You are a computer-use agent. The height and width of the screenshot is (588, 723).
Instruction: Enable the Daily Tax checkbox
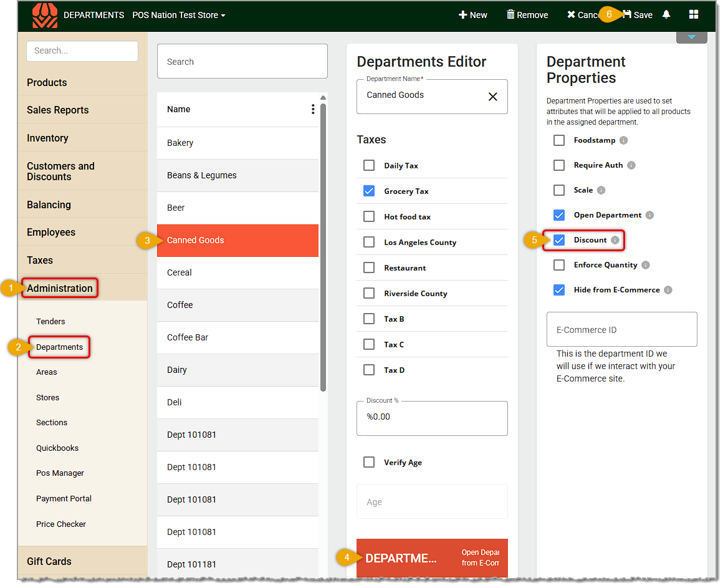click(368, 165)
